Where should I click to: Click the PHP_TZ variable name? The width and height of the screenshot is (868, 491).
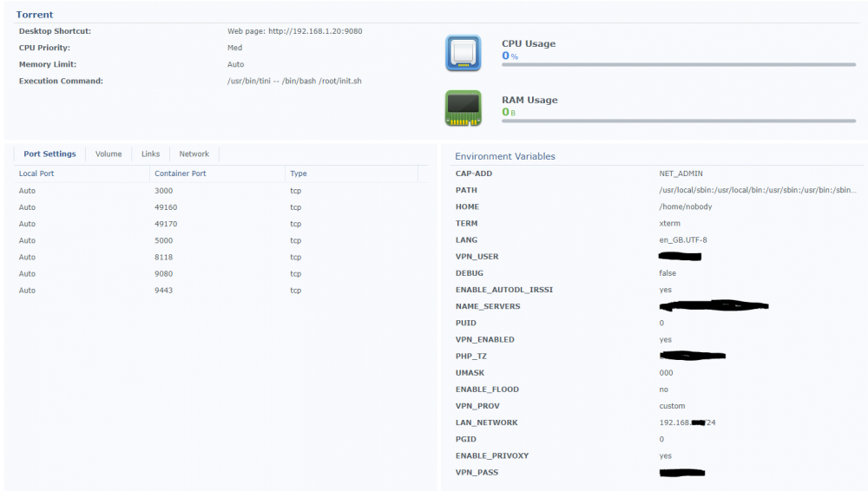pos(471,356)
